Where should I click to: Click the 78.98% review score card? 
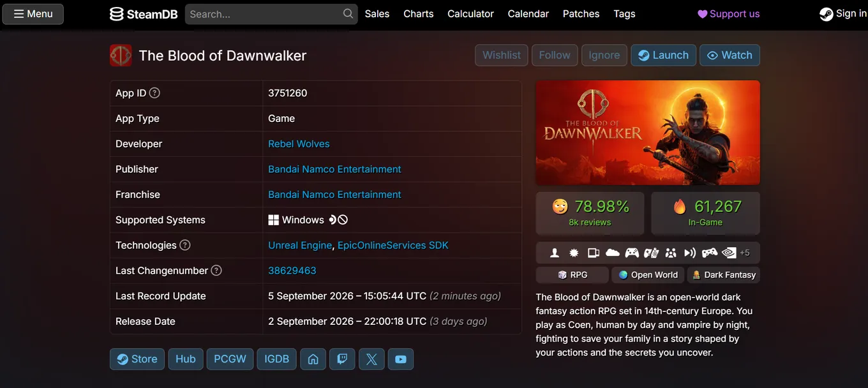(590, 213)
